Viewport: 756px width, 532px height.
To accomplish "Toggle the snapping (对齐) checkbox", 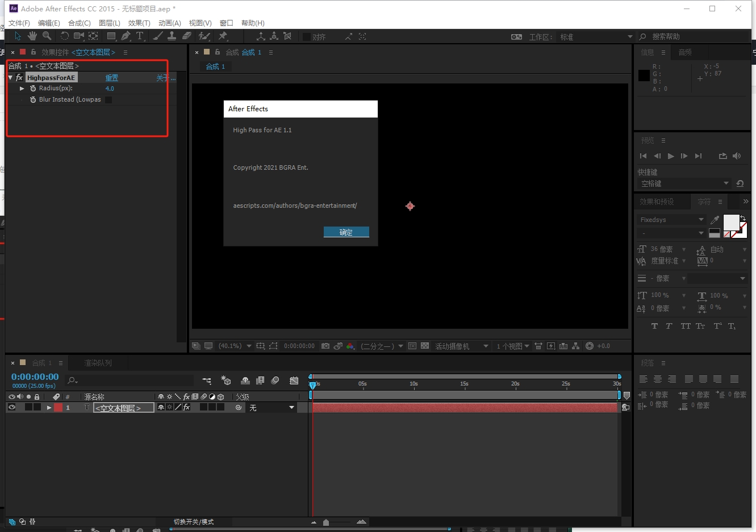I will click(x=307, y=37).
